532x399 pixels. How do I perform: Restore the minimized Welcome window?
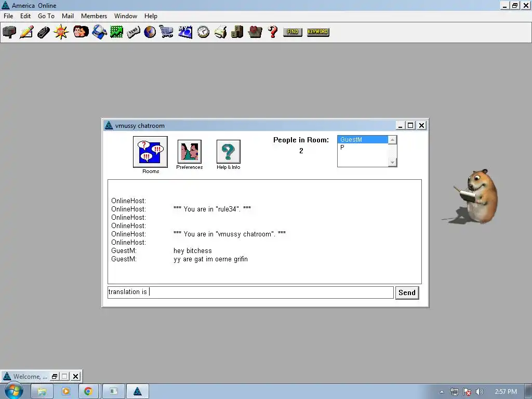coord(54,376)
